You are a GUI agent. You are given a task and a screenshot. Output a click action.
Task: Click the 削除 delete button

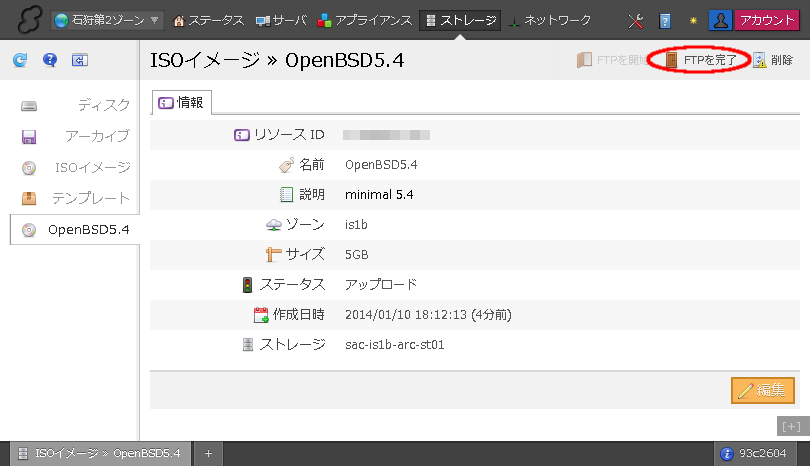coord(773,61)
